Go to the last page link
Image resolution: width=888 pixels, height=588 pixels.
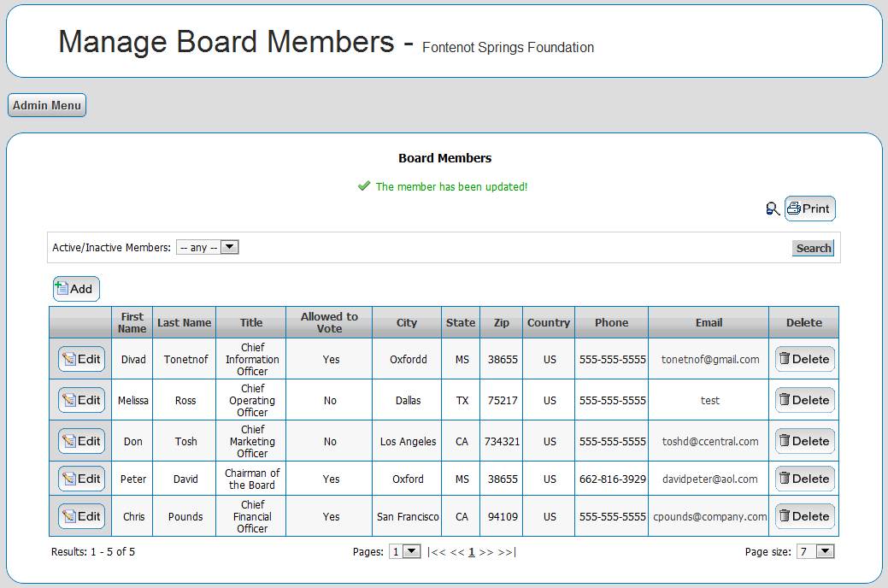pos(507,552)
